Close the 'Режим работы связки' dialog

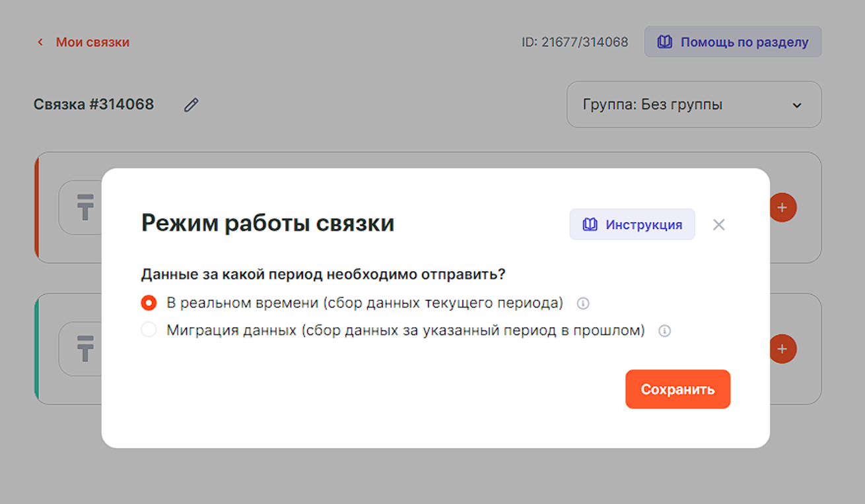point(719,224)
